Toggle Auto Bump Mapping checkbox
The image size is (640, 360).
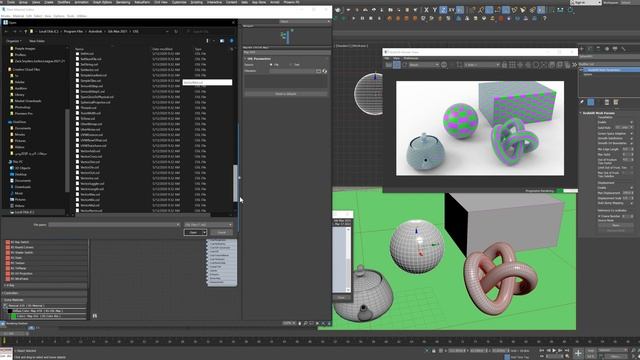pos(631,203)
